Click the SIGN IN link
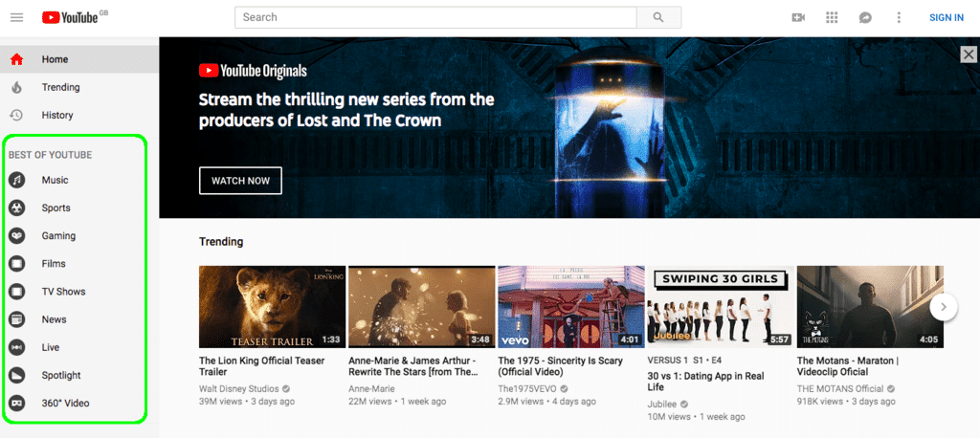 (x=947, y=17)
